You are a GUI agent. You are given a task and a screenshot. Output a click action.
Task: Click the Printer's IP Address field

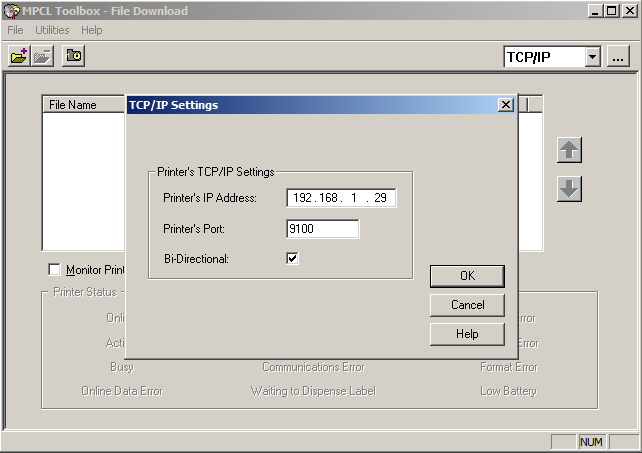(341, 198)
